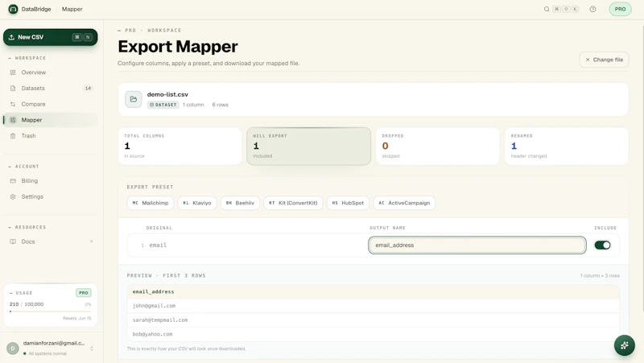Screen dimensions: 644x363
Task: Apply the Klaviyo export preset
Action: (x=197, y=203)
